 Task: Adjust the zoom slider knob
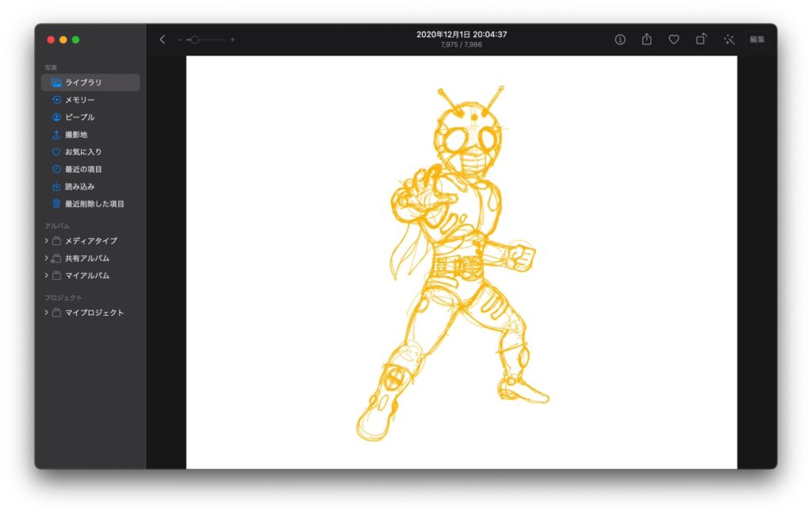pyautogui.click(x=195, y=40)
